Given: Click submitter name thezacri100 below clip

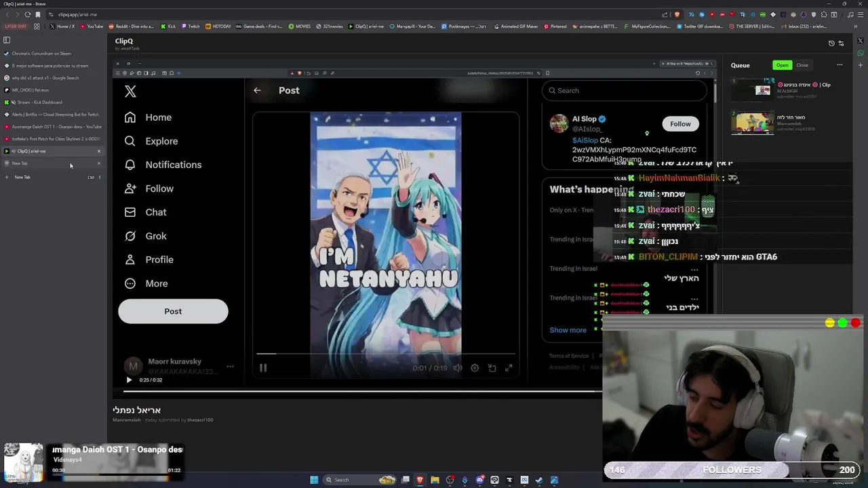Looking at the screenshot, I should pyautogui.click(x=200, y=420).
